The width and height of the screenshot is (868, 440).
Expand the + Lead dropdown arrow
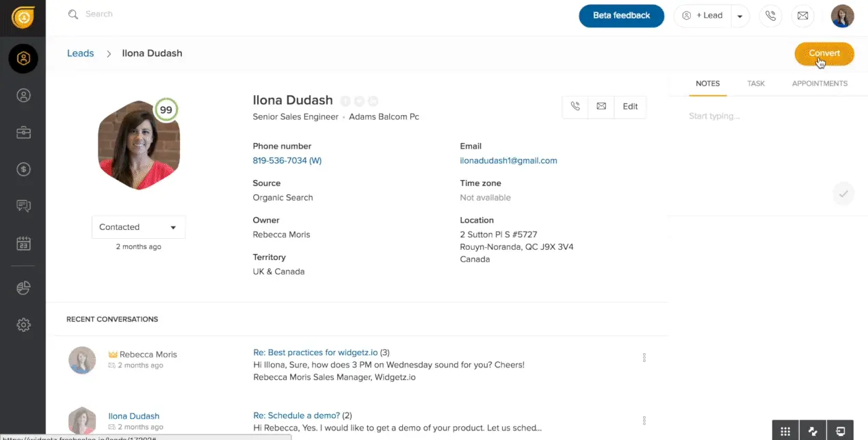[738, 15]
